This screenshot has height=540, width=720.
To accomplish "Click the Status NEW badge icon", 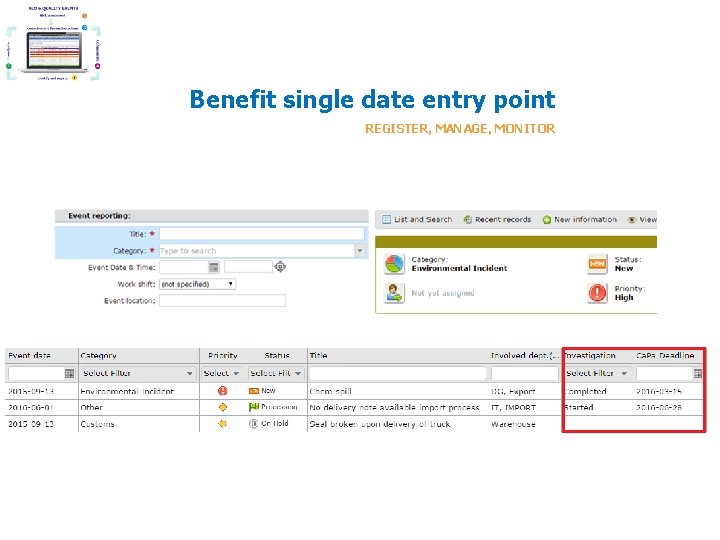I will 597,264.
